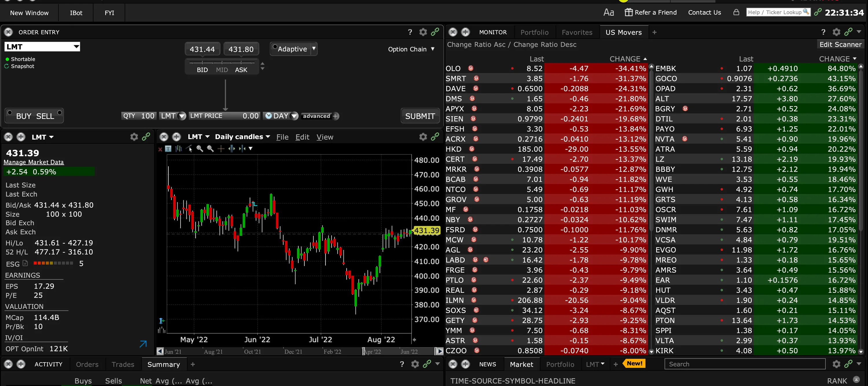
Task: Select the trendline drawing tool
Action: click(x=190, y=149)
